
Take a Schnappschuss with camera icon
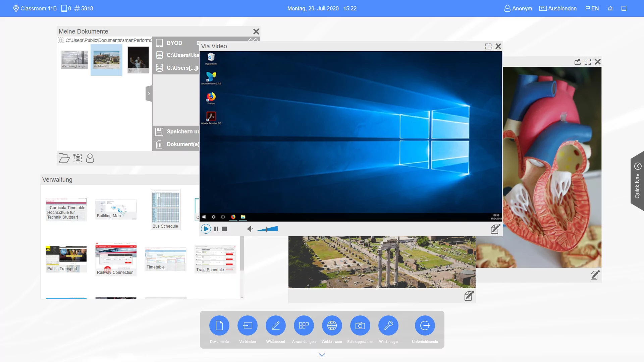[x=360, y=325]
